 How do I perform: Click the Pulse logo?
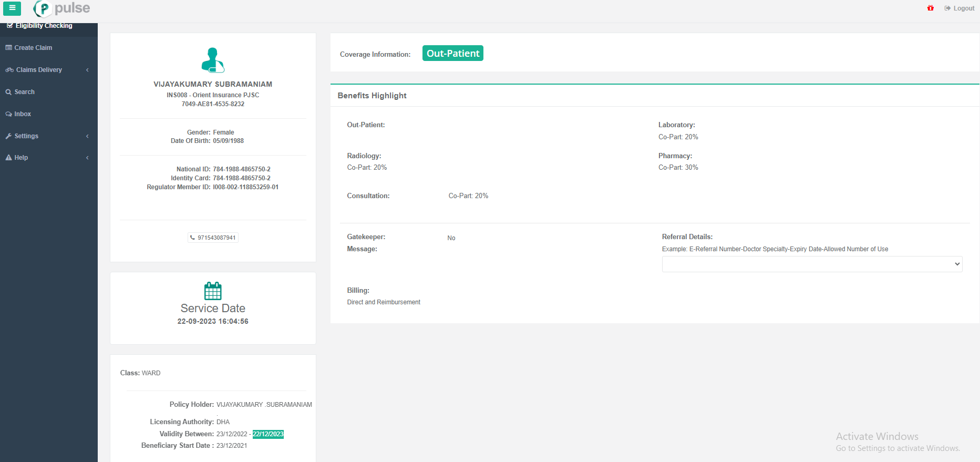pos(62,8)
